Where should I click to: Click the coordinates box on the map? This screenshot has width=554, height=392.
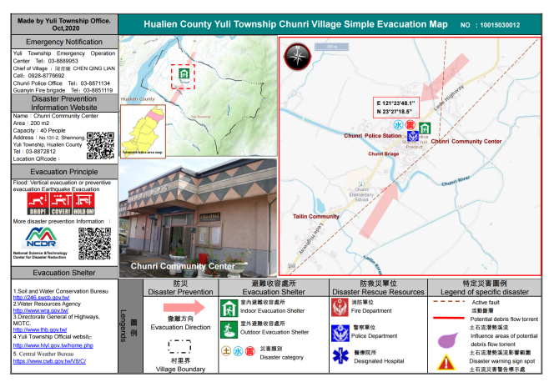coord(397,106)
